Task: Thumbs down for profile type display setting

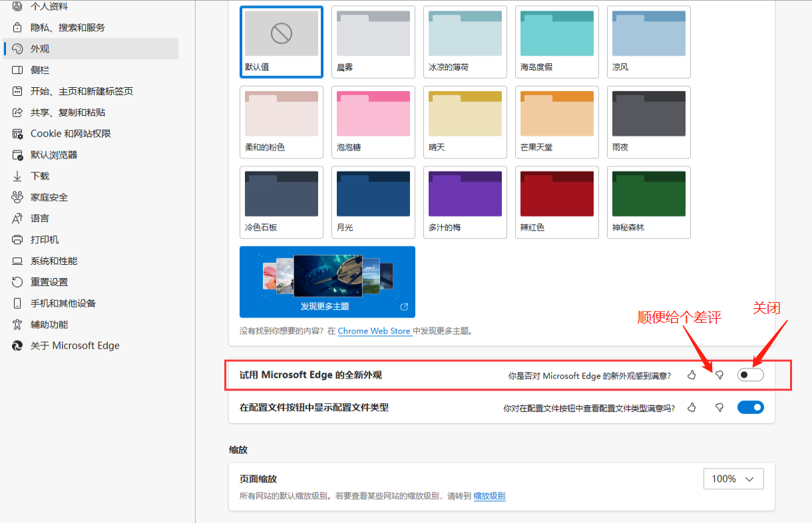Action: (x=719, y=407)
